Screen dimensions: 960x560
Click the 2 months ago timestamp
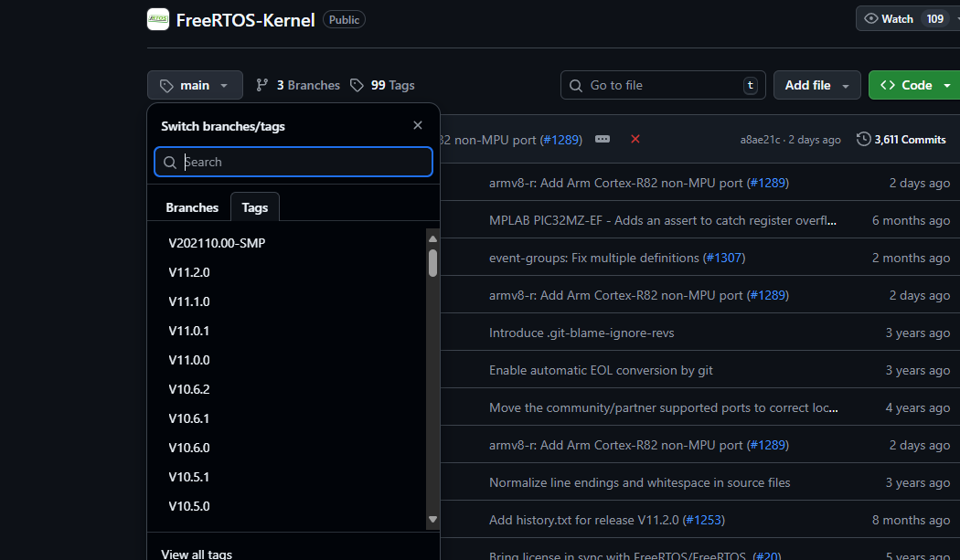tap(911, 258)
